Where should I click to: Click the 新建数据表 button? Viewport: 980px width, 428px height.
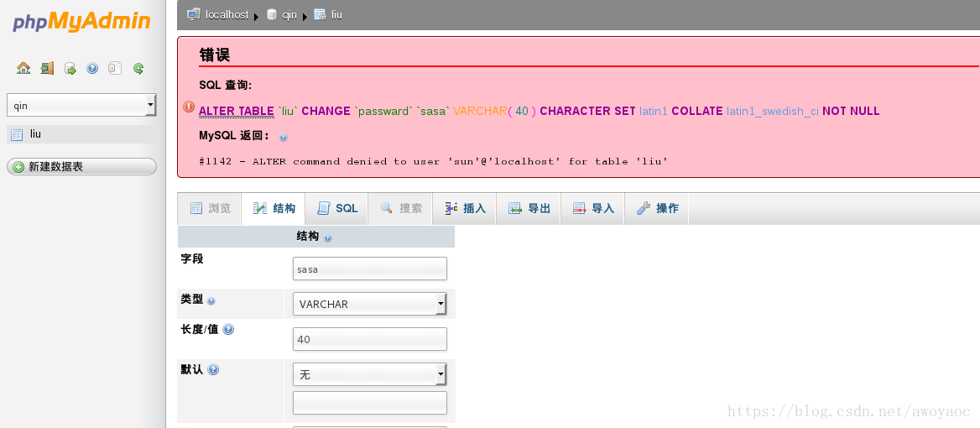[81, 167]
